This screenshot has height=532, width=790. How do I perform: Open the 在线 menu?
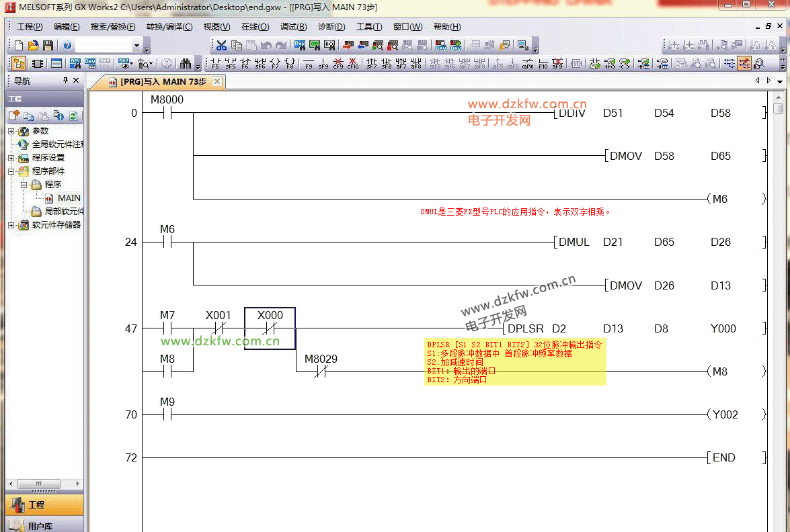point(255,27)
